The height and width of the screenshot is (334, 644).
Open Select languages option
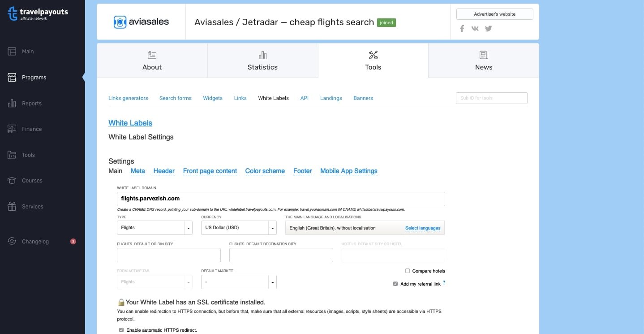(x=423, y=228)
